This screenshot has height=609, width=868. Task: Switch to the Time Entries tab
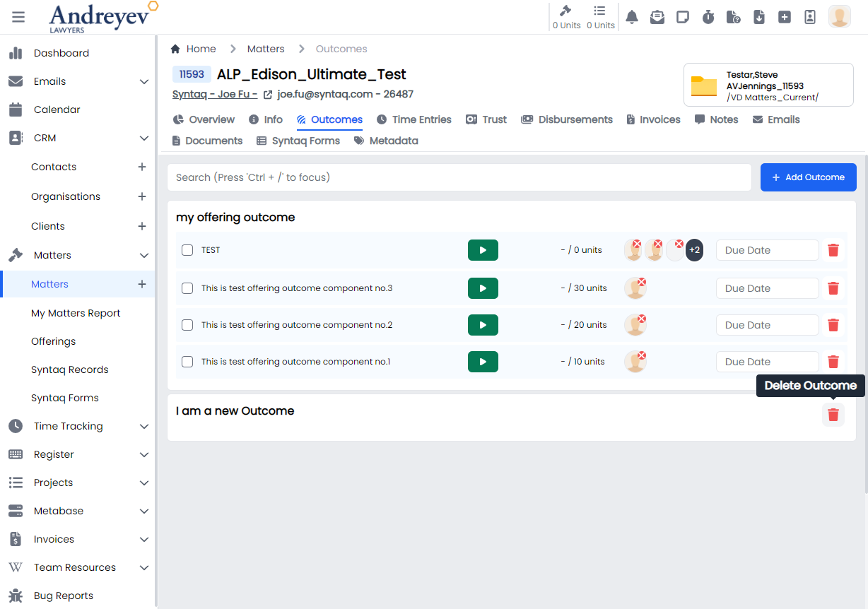point(414,119)
